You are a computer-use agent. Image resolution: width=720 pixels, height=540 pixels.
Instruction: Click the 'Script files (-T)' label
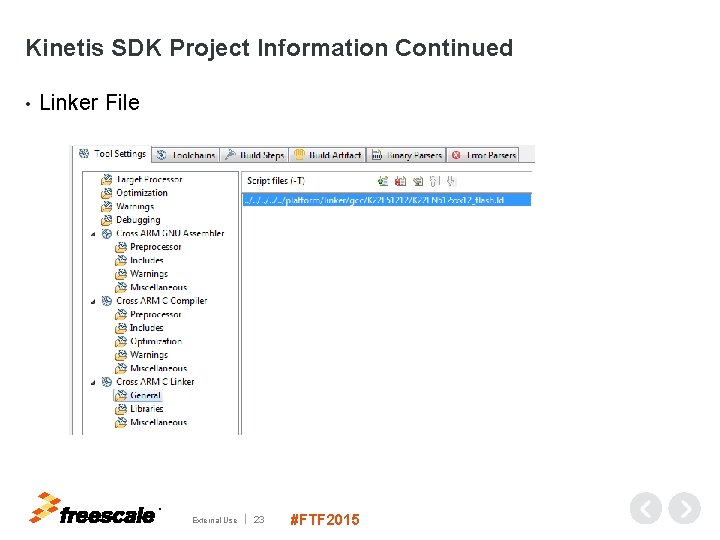point(276,181)
